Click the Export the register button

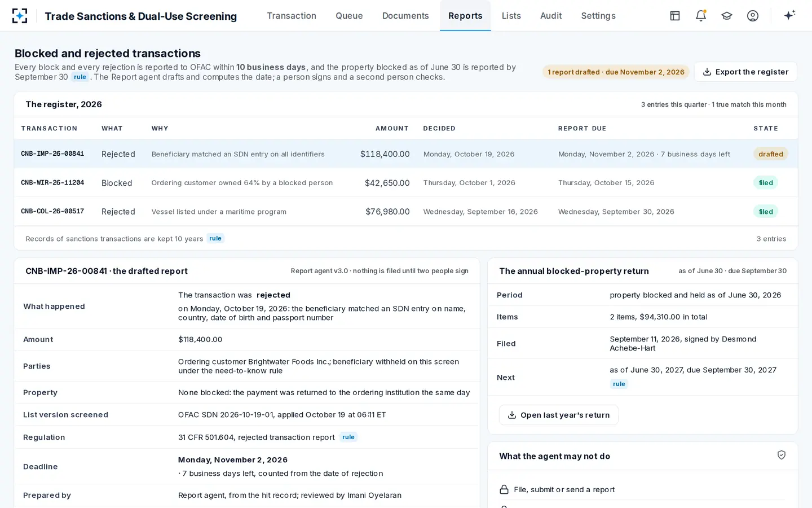[x=745, y=72]
